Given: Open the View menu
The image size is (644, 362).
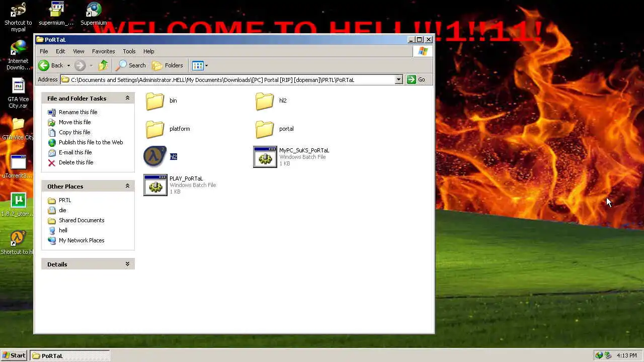Looking at the screenshot, I should pyautogui.click(x=78, y=51).
